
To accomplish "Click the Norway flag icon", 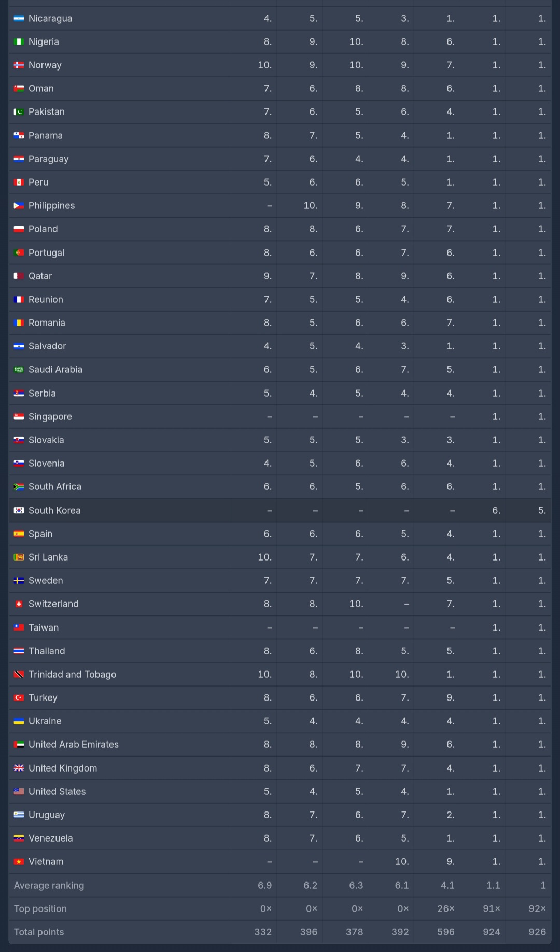I will (x=19, y=65).
